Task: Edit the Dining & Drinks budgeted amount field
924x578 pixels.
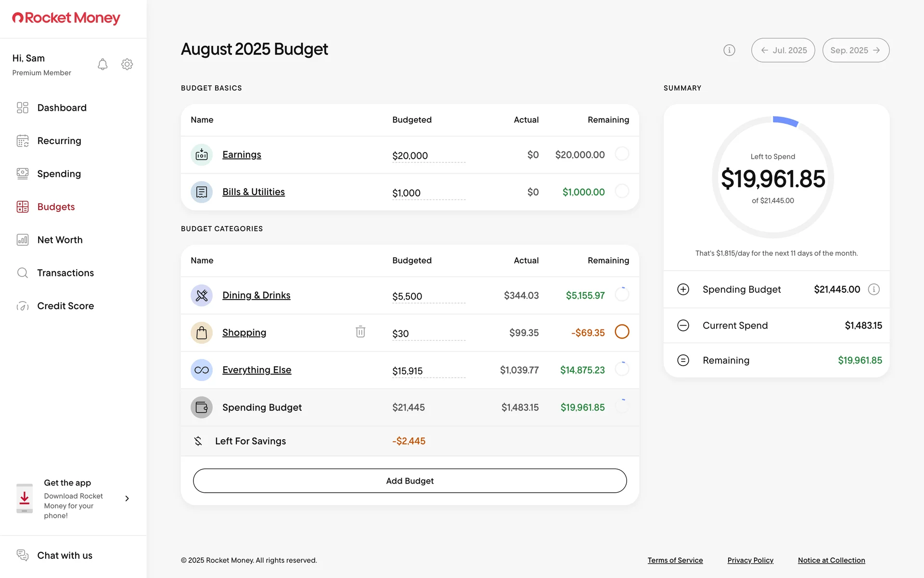Action: (428, 296)
